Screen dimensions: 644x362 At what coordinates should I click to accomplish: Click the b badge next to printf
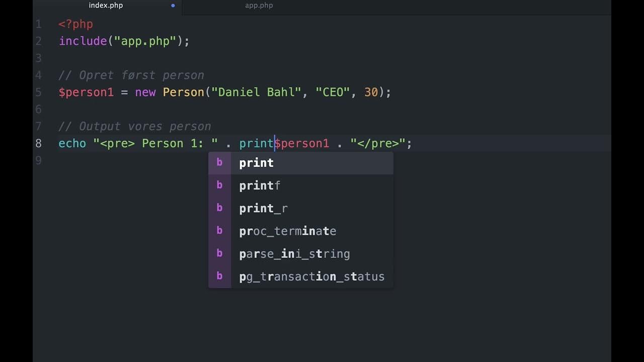click(220, 185)
